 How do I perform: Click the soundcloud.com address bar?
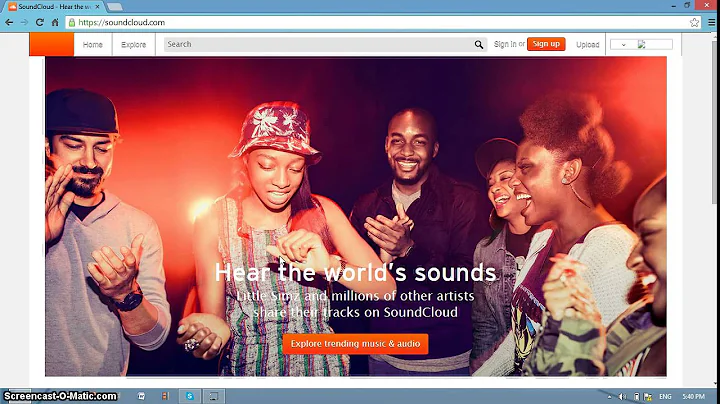click(381, 22)
